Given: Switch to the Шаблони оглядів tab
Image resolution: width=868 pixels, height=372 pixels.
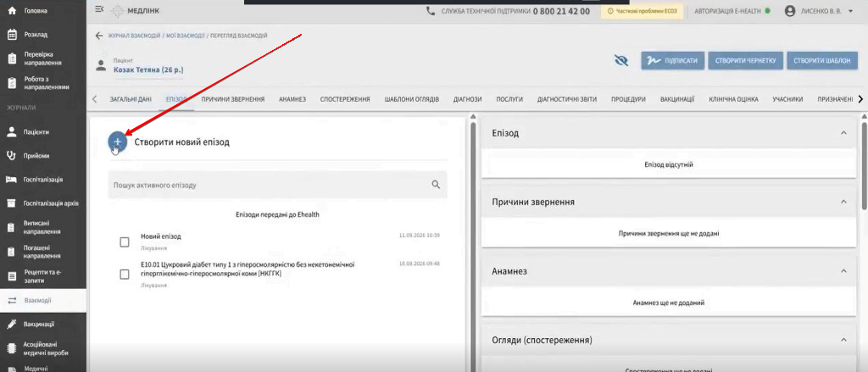Looking at the screenshot, I should point(412,100).
